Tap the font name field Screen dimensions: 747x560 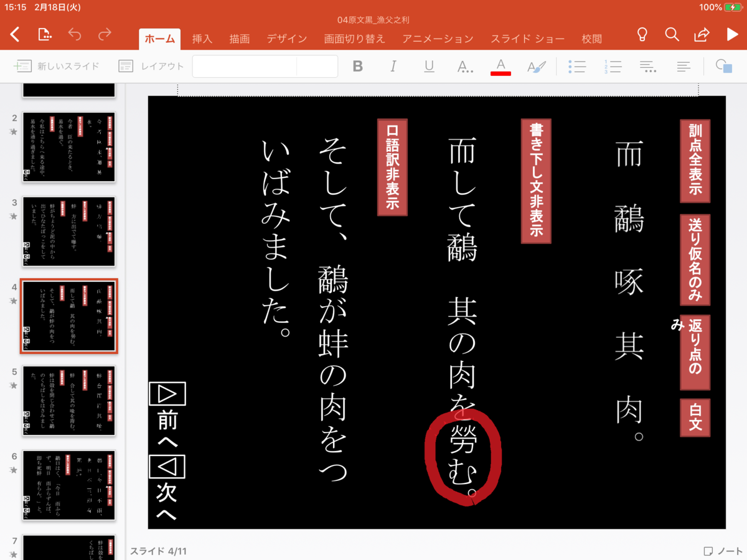(x=244, y=66)
